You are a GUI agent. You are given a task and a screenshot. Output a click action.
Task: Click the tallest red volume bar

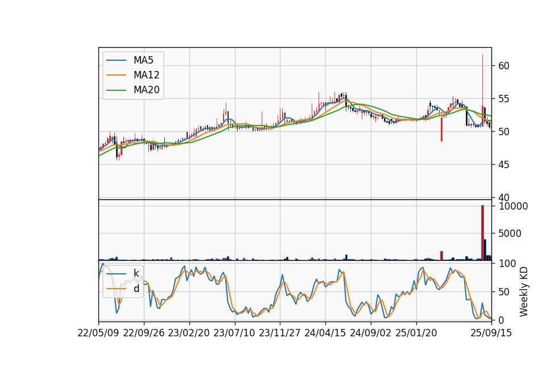pos(483,233)
